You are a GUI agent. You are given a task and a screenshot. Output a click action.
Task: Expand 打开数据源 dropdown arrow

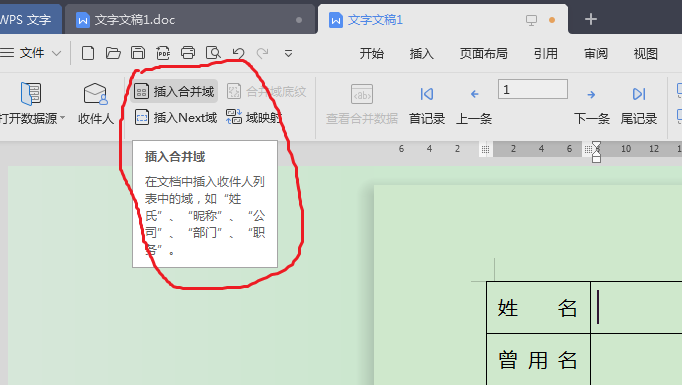(x=63, y=118)
